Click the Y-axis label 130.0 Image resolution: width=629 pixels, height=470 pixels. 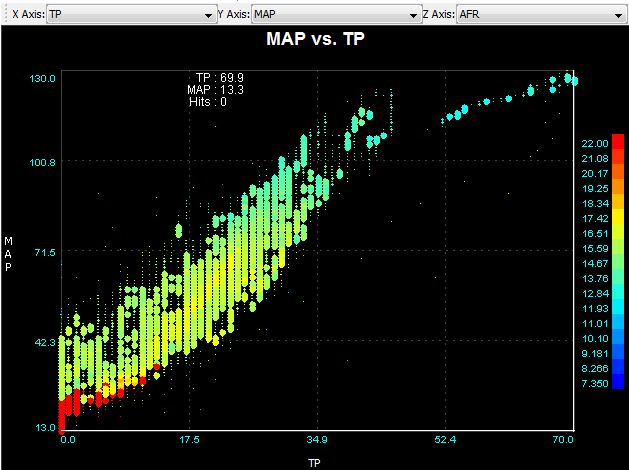(x=42, y=78)
